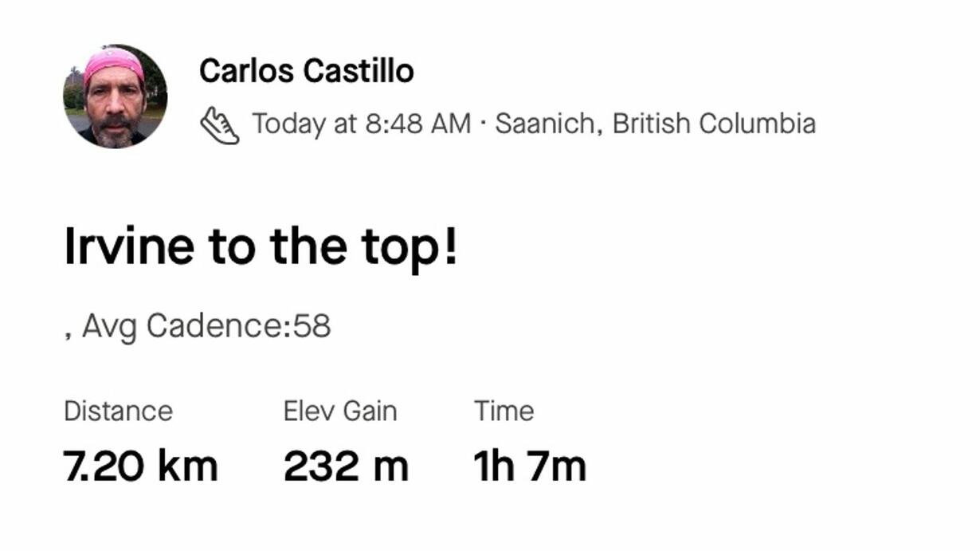The image size is (980, 551).
Task: Open the Saanich, British Columbia location
Action: [x=656, y=124]
